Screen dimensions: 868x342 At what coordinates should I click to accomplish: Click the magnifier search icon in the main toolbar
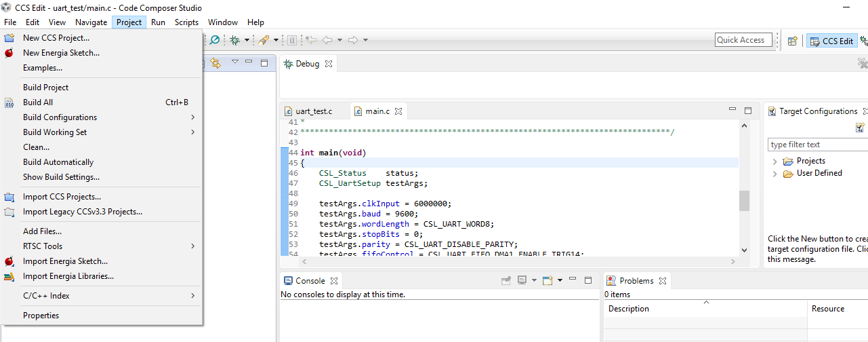click(215, 40)
